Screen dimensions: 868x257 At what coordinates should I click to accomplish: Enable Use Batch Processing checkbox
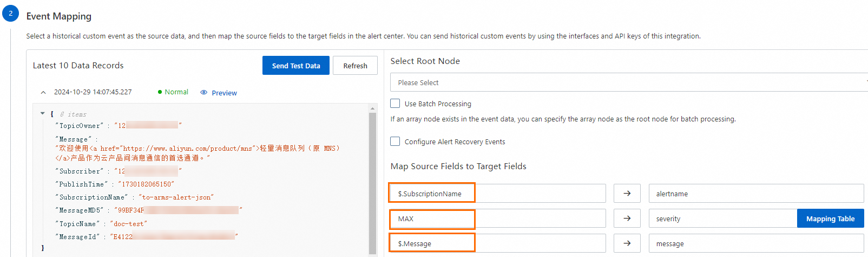pyautogui.click(x=395, y=103)
